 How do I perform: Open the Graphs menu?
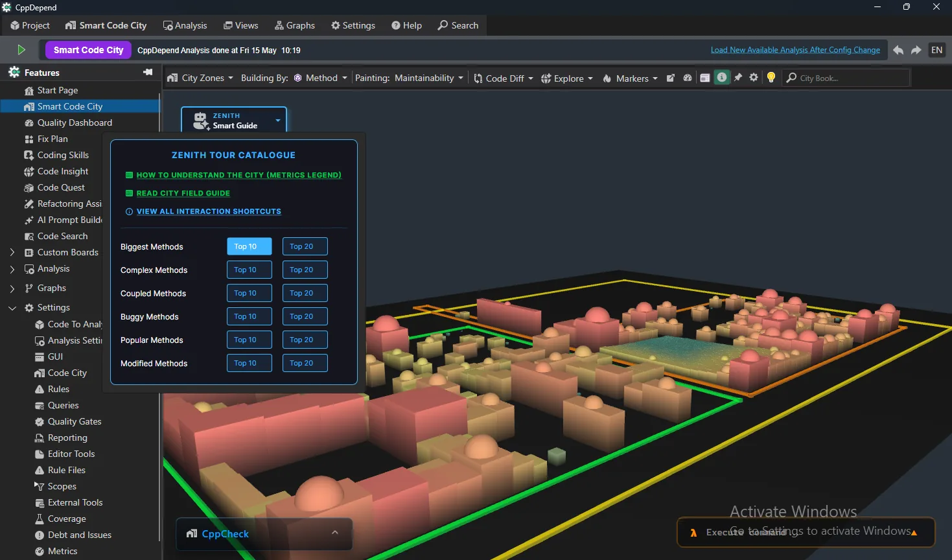[295, 25]
